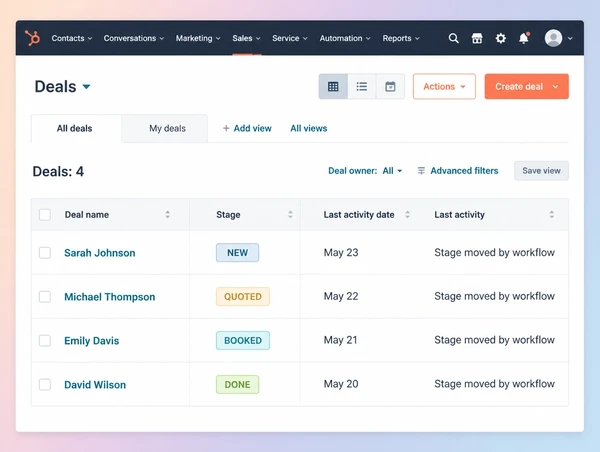Click the May 20 date cell
The height and width of the screenshot is (452, 600).
coord(341,384)
